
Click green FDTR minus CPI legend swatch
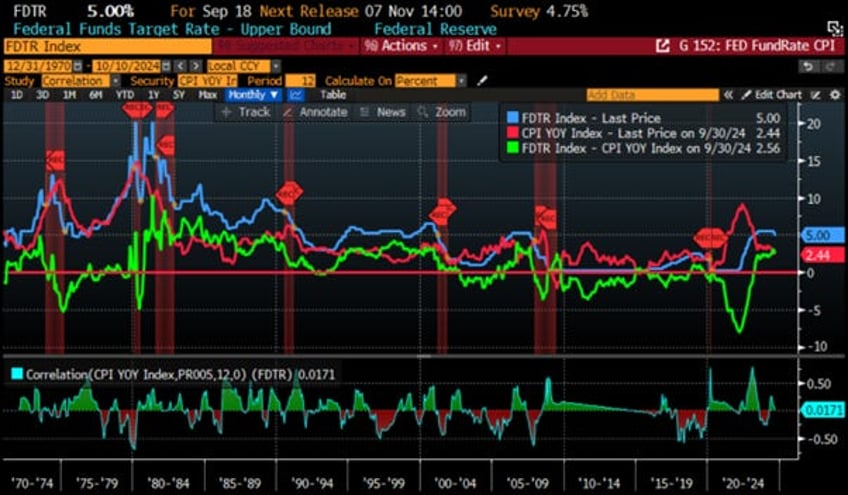[x=513, y=148]
